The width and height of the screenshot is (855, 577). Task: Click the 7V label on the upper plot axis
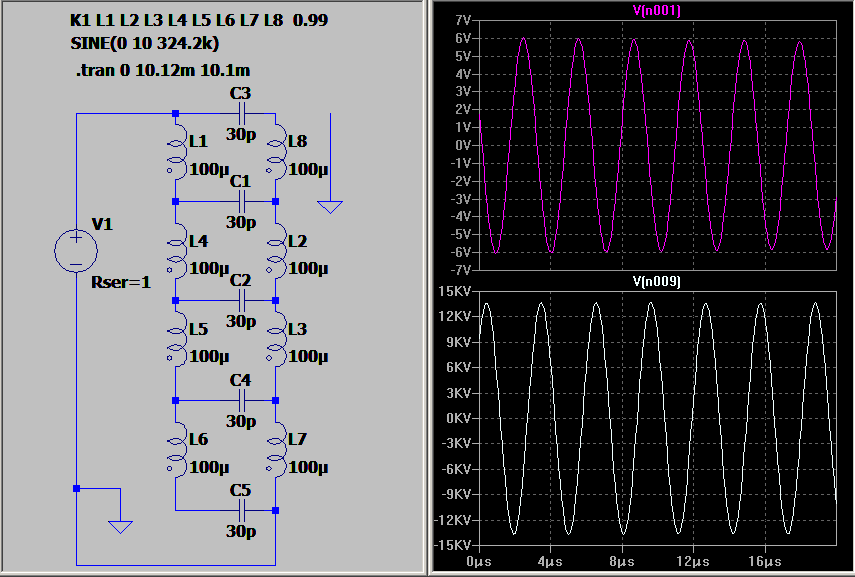pyautogui.click(x=462, y=21)
